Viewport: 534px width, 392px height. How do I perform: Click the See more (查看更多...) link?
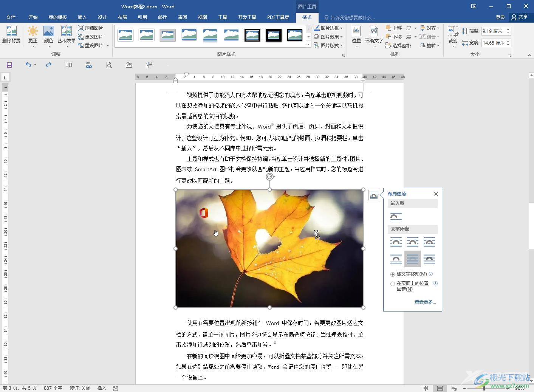pyautogui.click(x=425, y=302)
